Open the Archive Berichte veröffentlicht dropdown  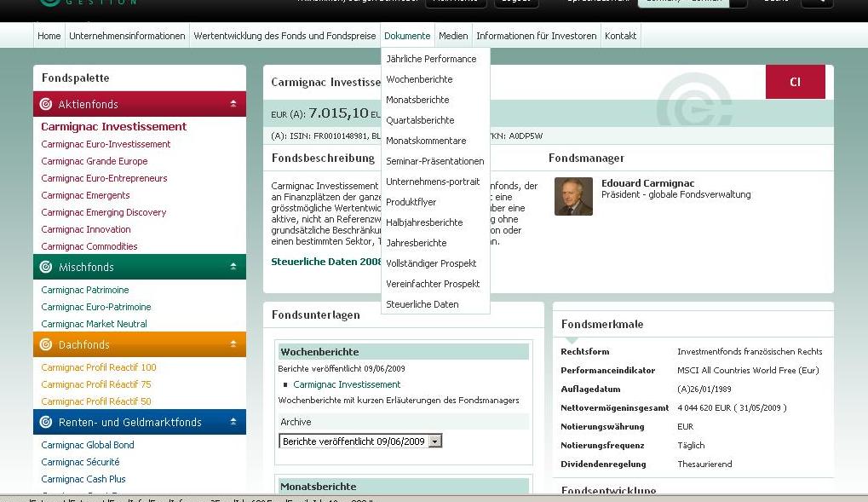click(x=360, y=441)
